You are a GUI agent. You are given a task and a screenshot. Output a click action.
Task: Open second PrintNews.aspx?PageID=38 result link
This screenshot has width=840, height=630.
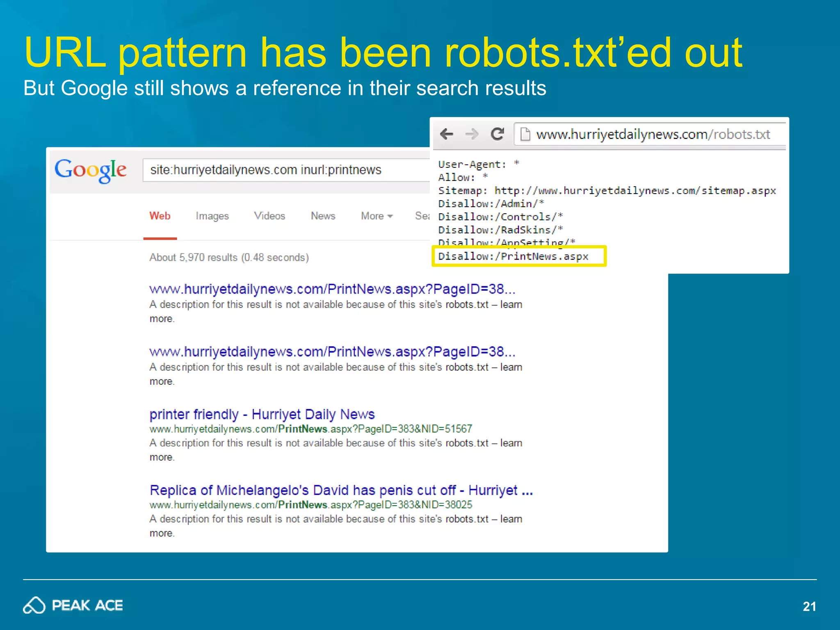[x=332, y=352]
